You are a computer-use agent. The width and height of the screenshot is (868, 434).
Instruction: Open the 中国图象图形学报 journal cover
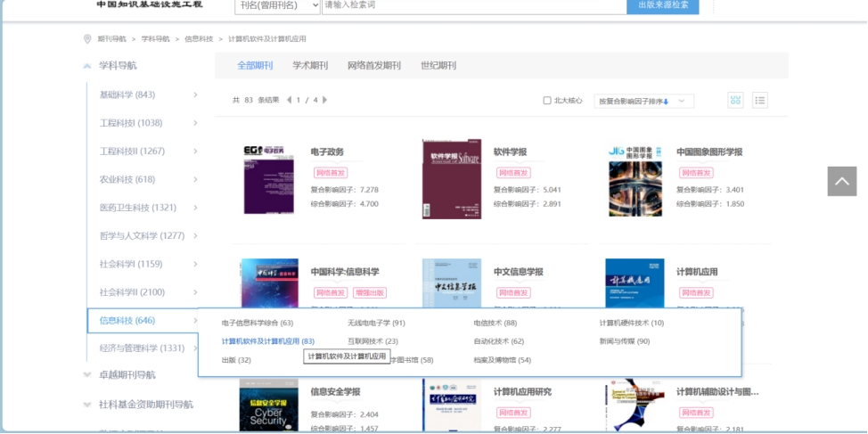(635, 179)
